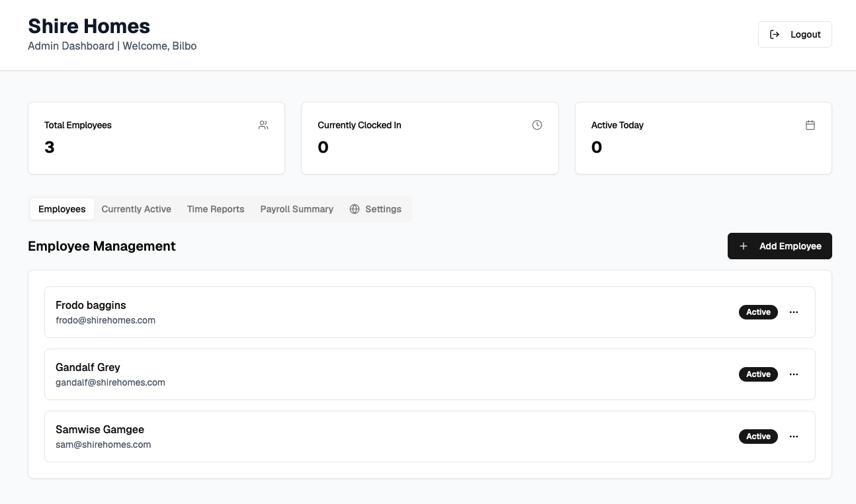Click the email address frodo@shirehomes.com

pos(105,320)
